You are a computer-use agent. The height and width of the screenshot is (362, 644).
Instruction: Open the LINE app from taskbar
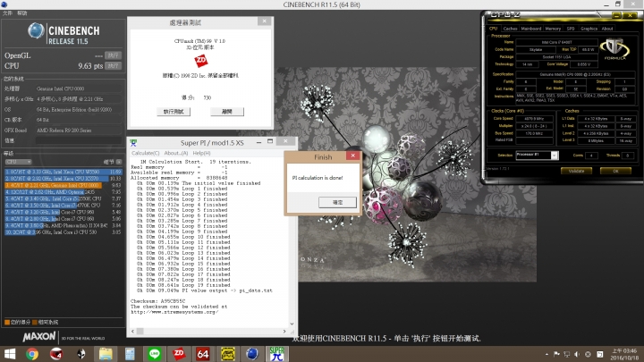(155, 354)
